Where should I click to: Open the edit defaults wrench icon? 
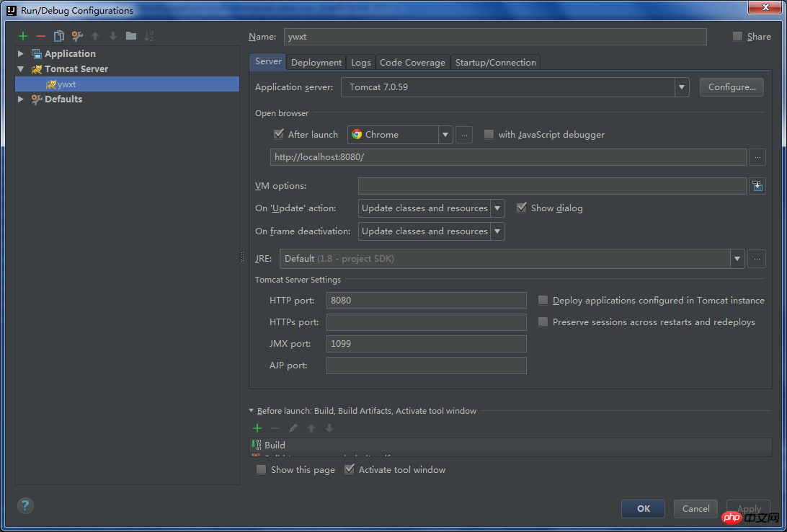tap(77, 36)
